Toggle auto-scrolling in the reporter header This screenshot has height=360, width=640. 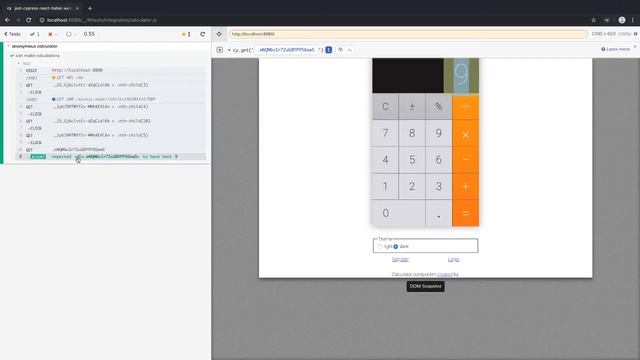[x=186, y=34]
